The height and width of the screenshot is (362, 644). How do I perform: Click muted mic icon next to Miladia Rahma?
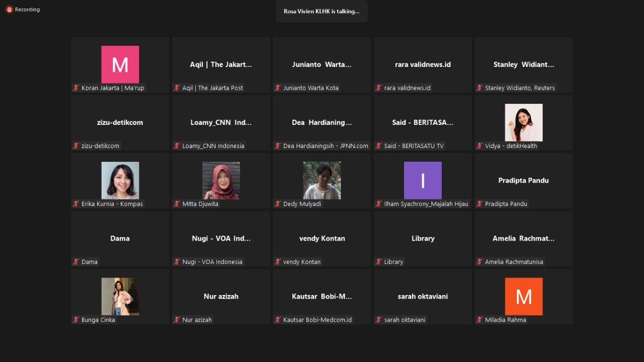tap(480, 320)
